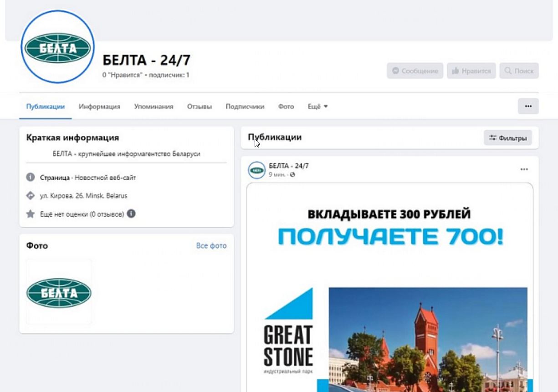Click info icon after 0 отзывов

(x=131, y=214)
